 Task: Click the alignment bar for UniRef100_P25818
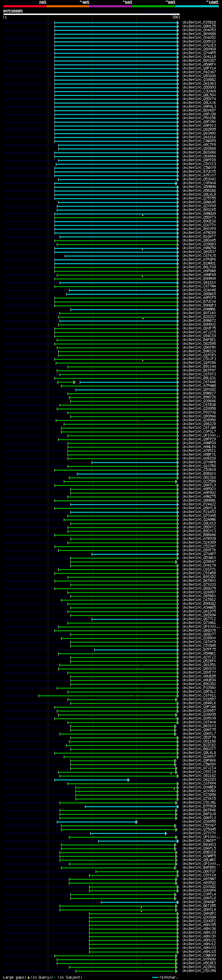click(x=117, y=23)
